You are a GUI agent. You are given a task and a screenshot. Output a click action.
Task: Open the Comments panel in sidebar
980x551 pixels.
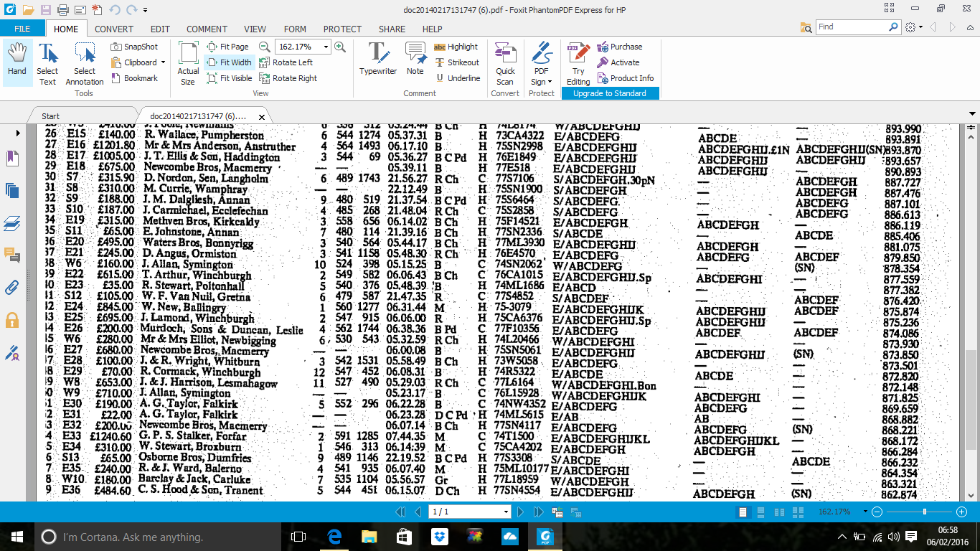point(12,255)
